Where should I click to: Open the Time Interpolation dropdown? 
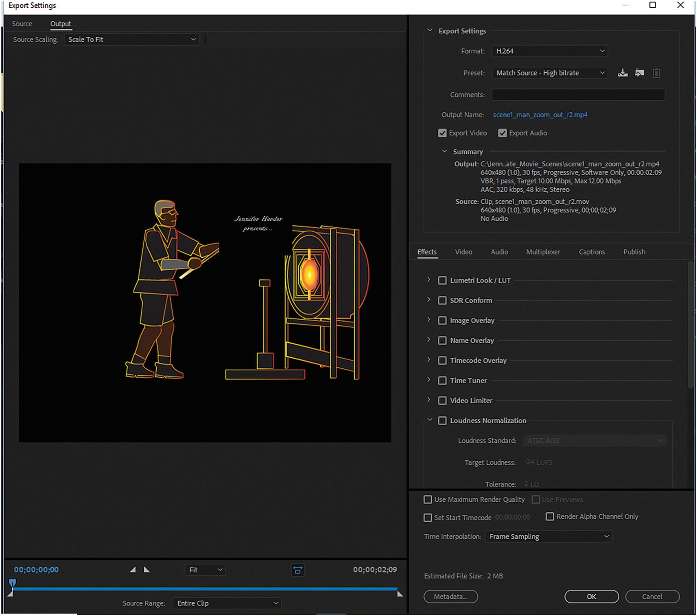(548, 536)
